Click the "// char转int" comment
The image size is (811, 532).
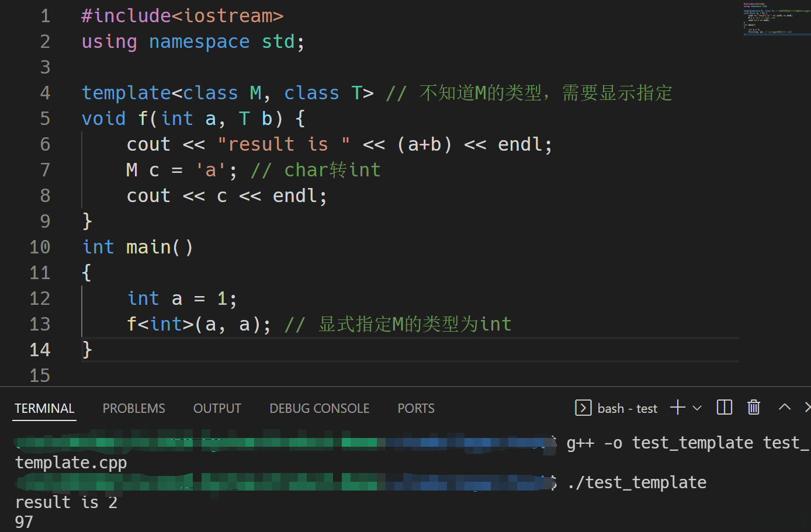coord(316,170)
